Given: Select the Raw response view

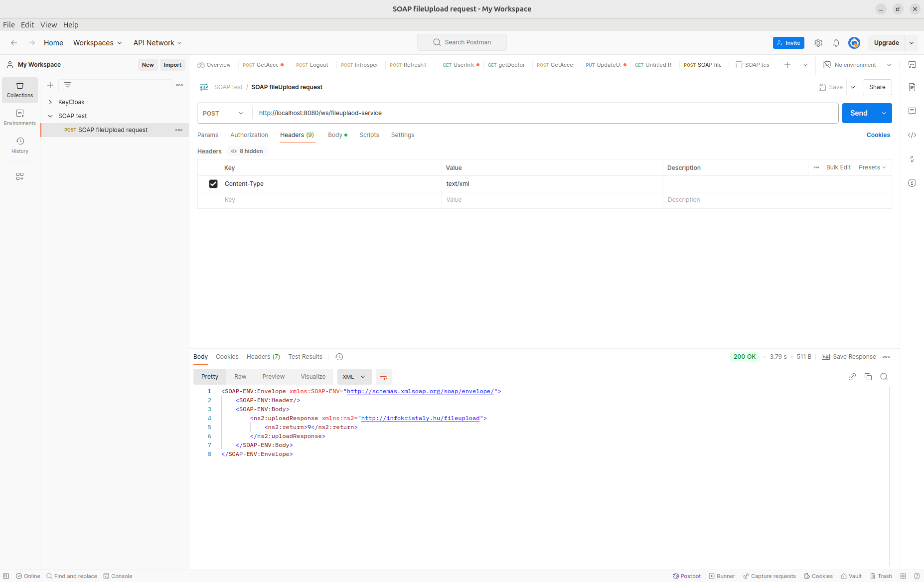Looking at the screenshot, I should tap(240, 377).
